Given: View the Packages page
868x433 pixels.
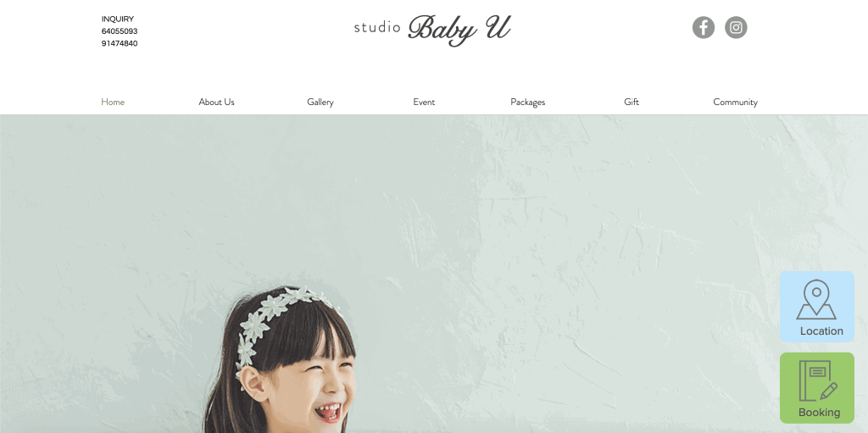Looking at the screenshot, I should point(527,102).
